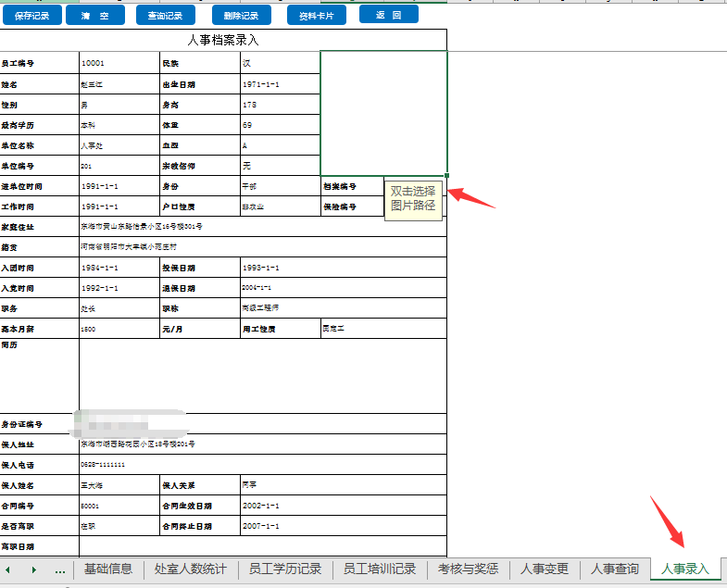The image size is (727, 588).
Task: Clear the form with 清空 button
Action: click(x=95, y=16)
